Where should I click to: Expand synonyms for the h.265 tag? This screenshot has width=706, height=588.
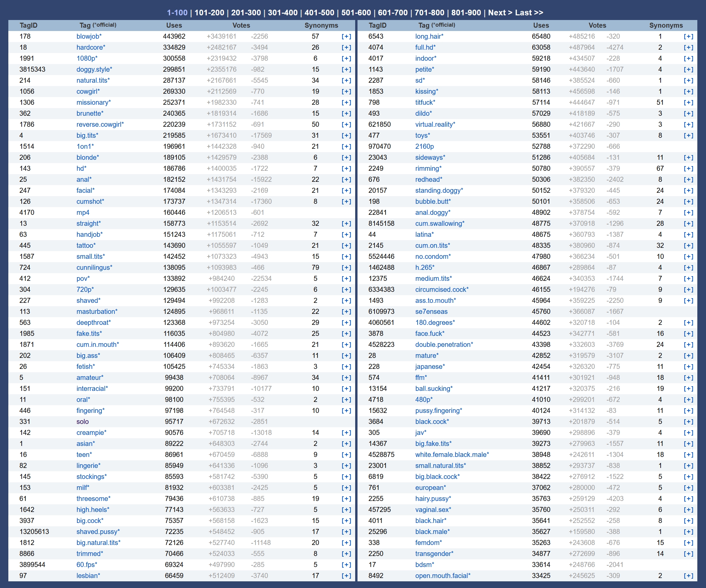(x=688, y=267)
